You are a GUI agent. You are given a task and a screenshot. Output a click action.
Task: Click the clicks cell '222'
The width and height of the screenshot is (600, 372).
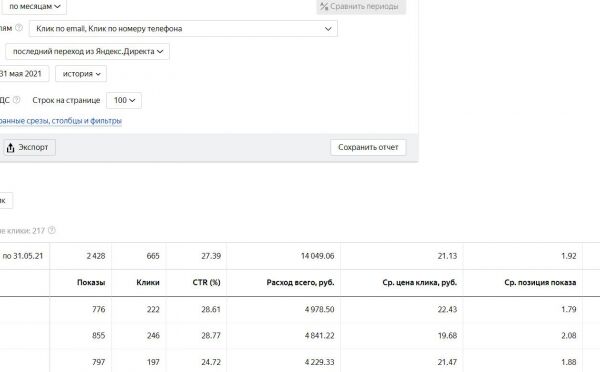(x=153, y=309)
